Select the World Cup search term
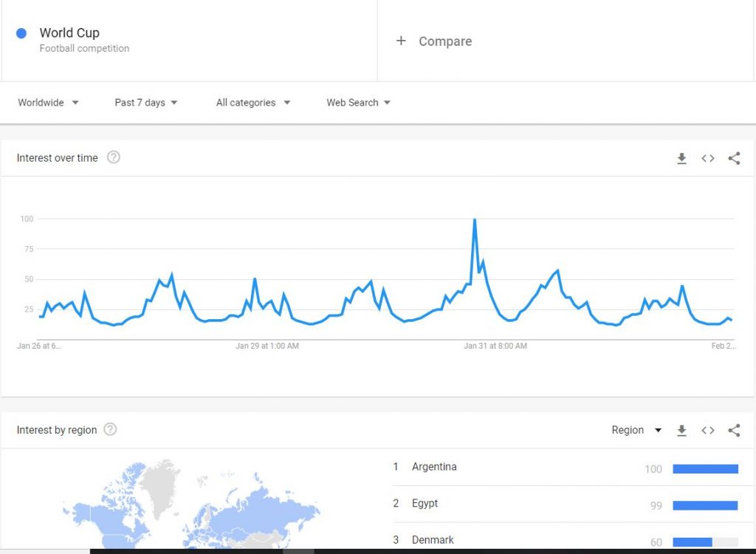 pos(69,33)
